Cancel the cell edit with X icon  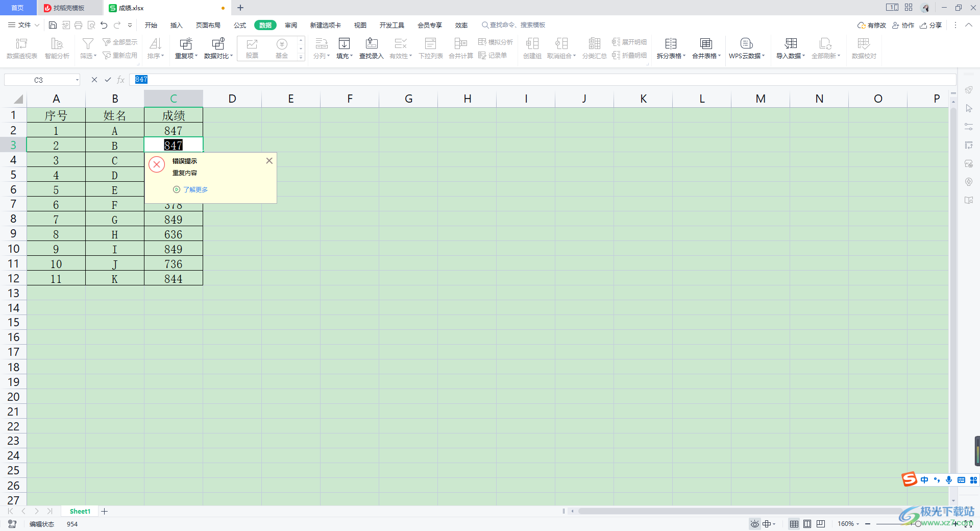(x=94, y=80)
